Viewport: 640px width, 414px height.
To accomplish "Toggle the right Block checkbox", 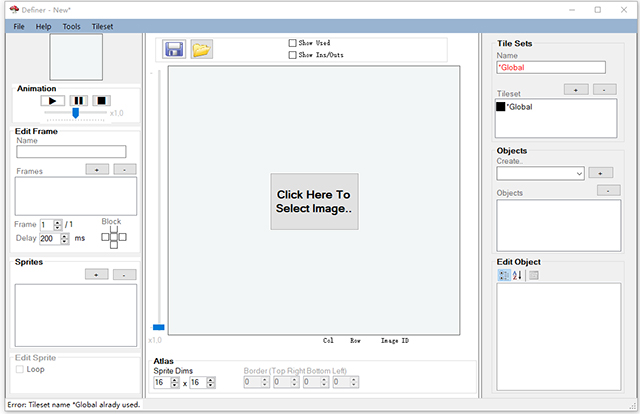I will pos(122,237).
